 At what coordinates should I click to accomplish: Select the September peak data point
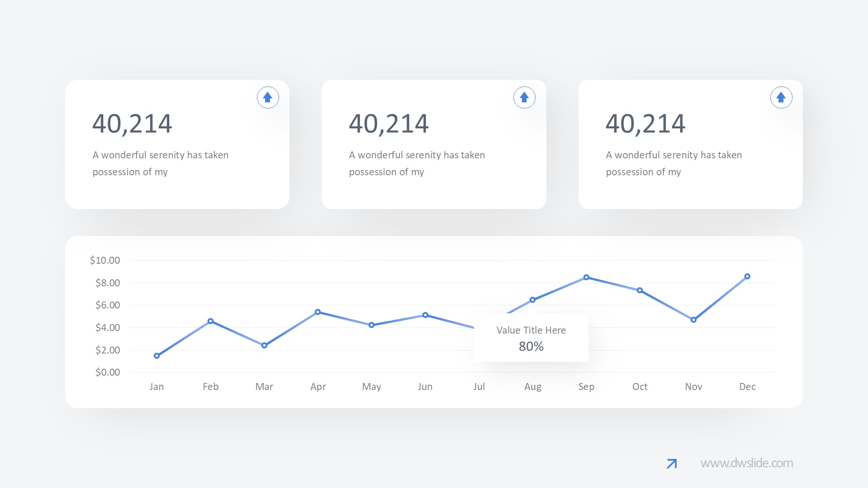click(586, 277)
